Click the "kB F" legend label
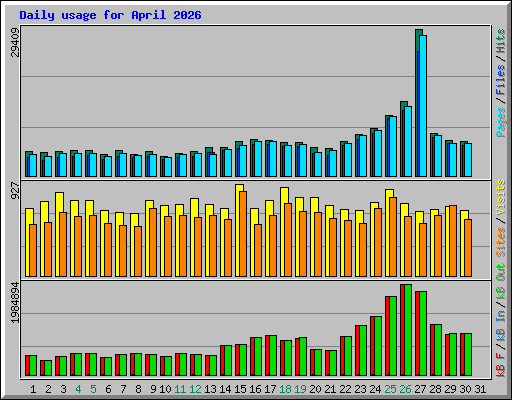 click(500, 365)
